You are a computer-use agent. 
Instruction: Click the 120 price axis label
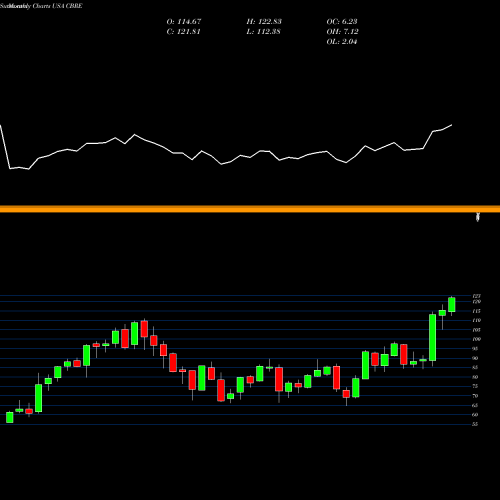(476, 302)
